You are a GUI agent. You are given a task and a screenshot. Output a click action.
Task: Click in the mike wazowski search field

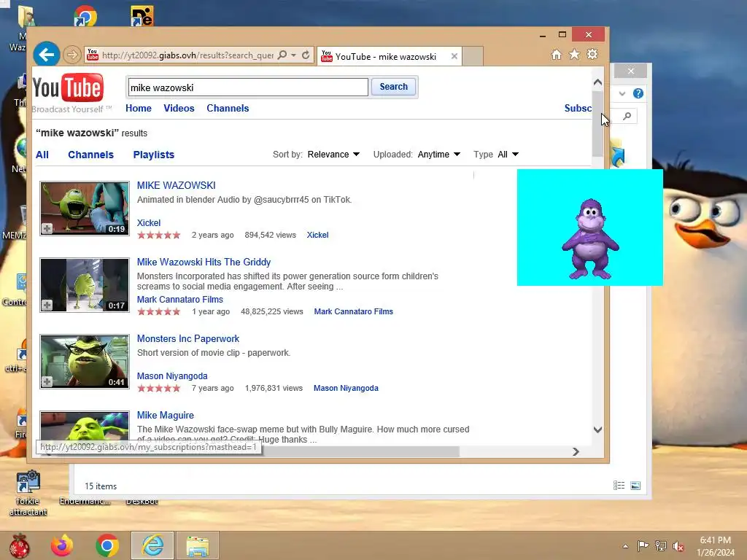248,87
